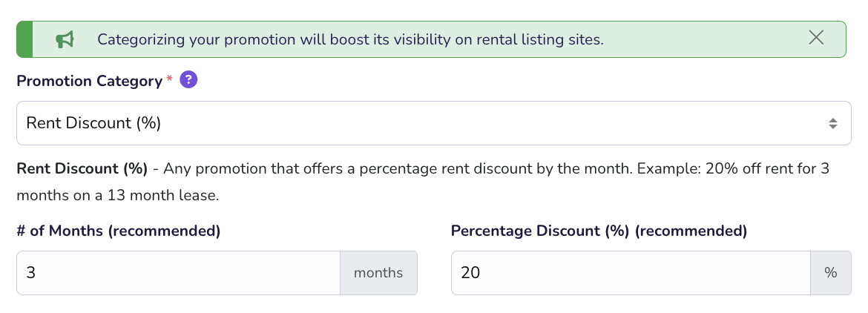This screenshot has height=313, width=868.
Task: Focus the Percentage Discount input field
Action: (x=631, y=273)
